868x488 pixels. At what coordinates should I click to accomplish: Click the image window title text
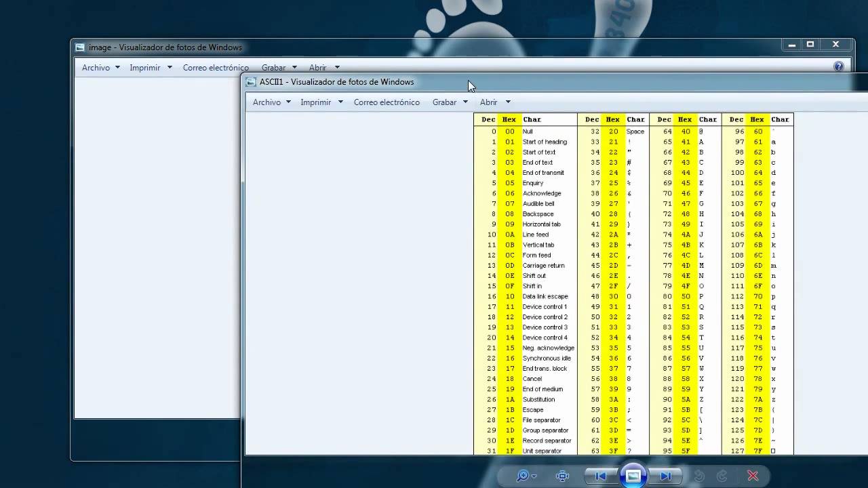click(165, 47)
